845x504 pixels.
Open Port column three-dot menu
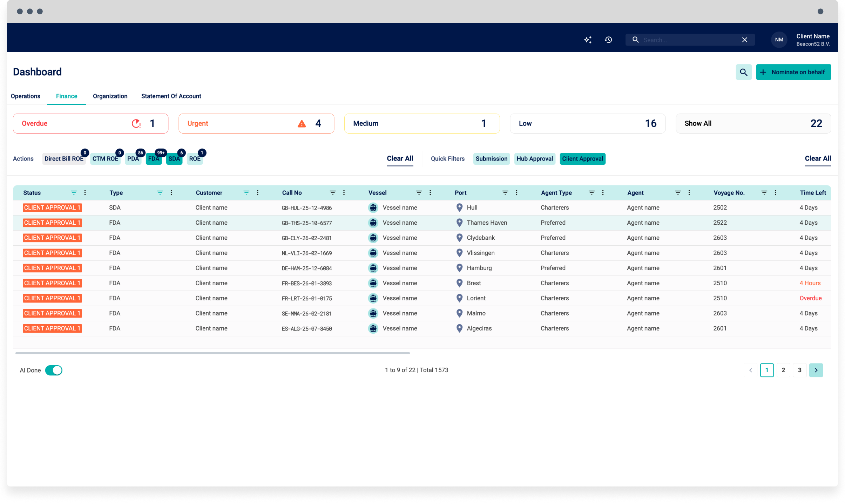tap(516, 193)
